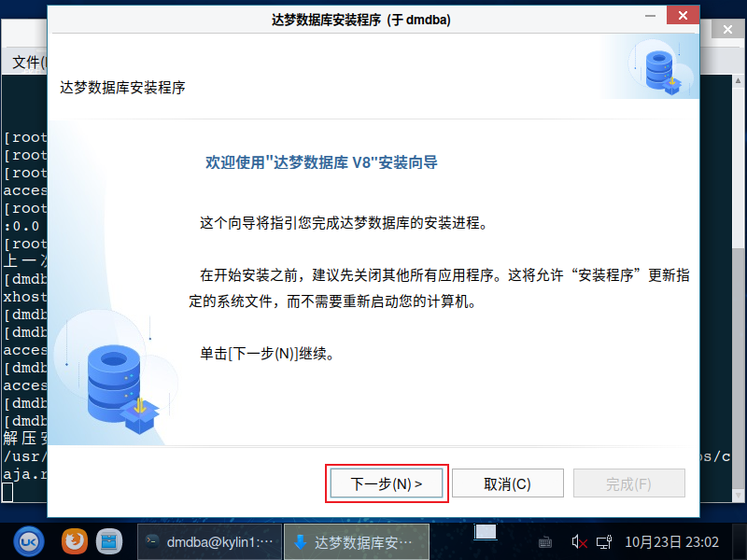Unmute the volume tray icon
Screen dimensions: 747x560
point(579,542)
